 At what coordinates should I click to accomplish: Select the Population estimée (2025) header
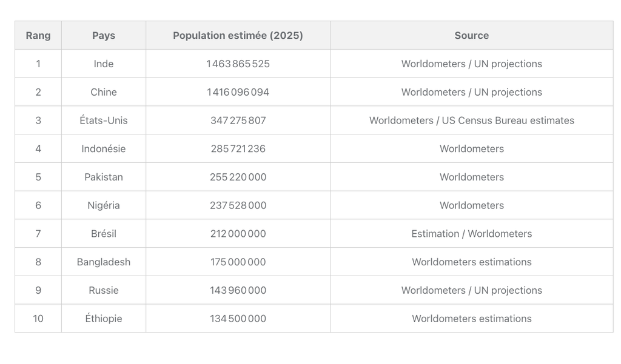[x=238, y=35]
